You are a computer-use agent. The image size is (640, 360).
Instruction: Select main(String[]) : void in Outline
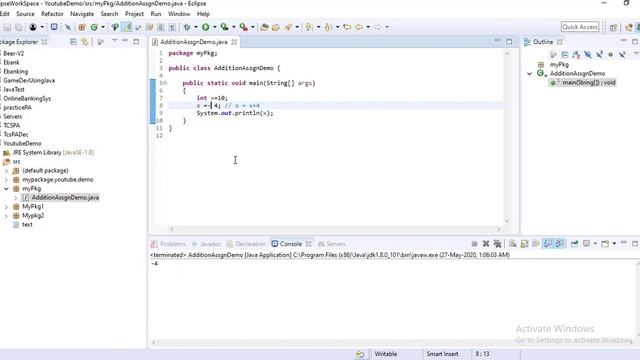(583, 82)
